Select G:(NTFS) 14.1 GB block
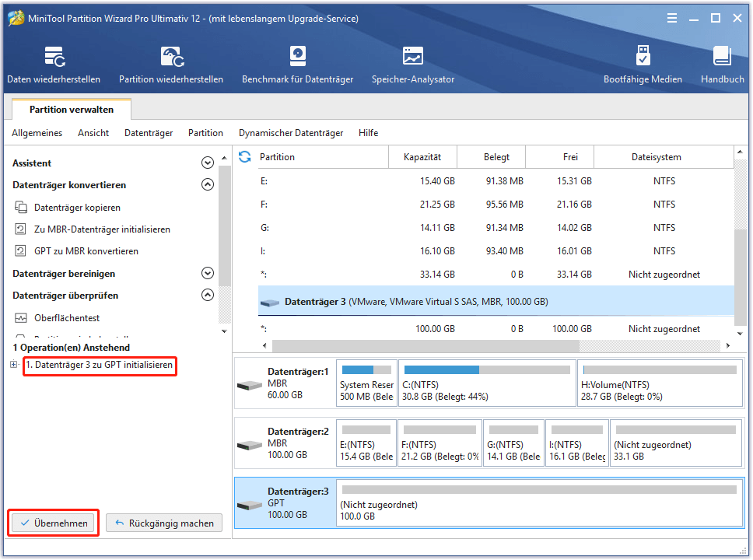Image resolution: width=753 pixels, height=560 pixels. click(x=513, y=443)
